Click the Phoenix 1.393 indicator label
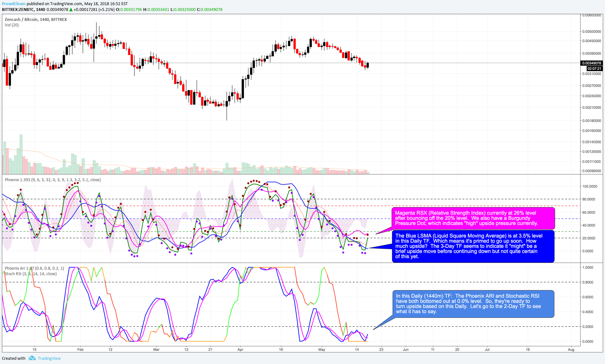The height and width of the screenshot is (364, 605). point(52,180)
